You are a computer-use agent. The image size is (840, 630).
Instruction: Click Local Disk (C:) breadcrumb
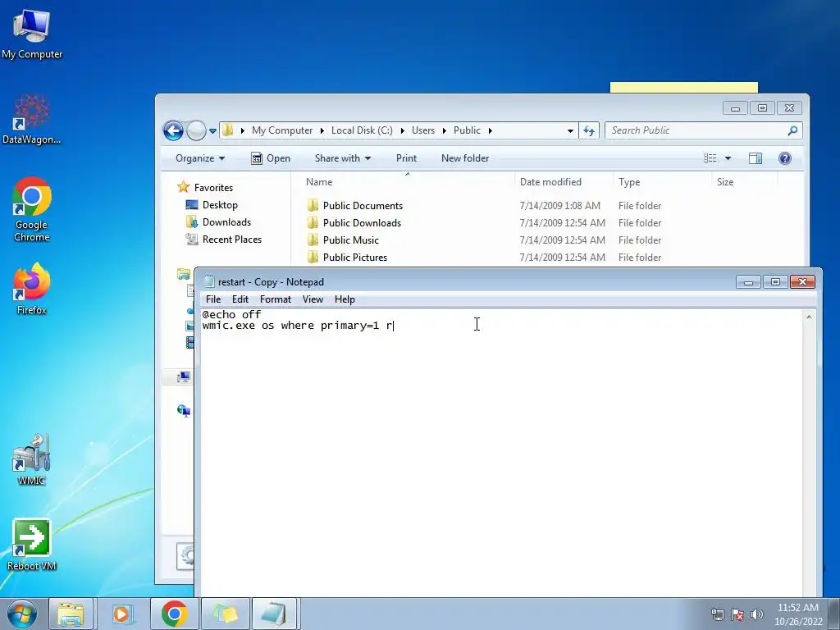tap(362, 130)
